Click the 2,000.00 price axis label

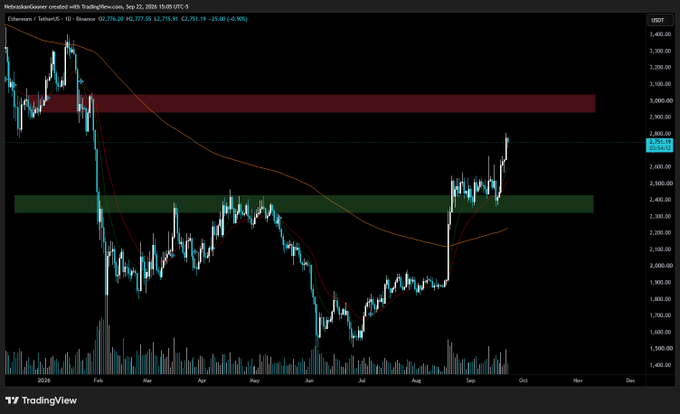click(661, 265)
